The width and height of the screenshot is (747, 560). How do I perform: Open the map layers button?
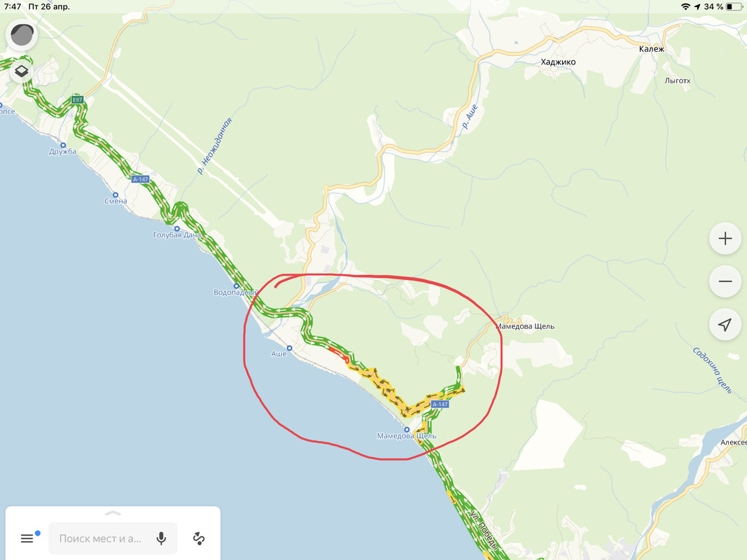(x=22, y=71)
